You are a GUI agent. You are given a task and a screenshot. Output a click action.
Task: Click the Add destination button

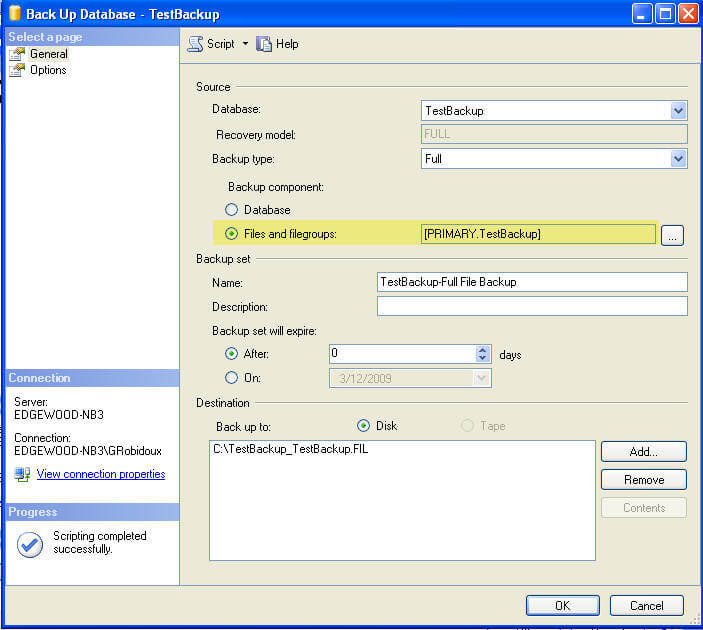tap(643, 452)
